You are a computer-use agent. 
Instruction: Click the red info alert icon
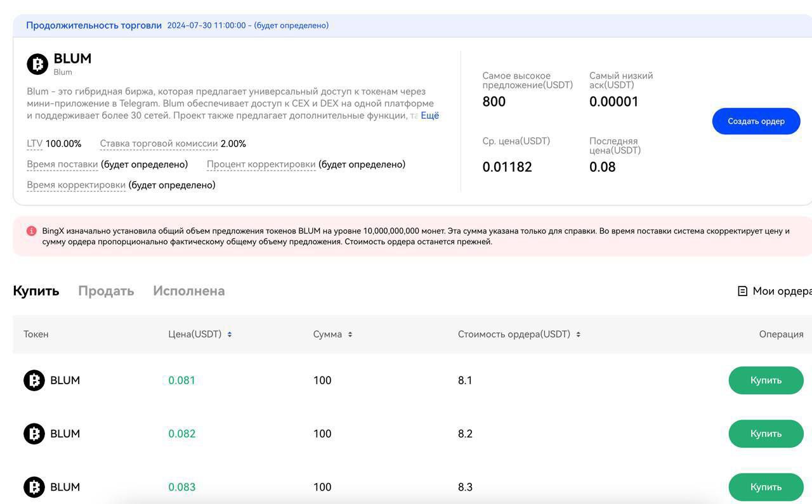point(32,231)
